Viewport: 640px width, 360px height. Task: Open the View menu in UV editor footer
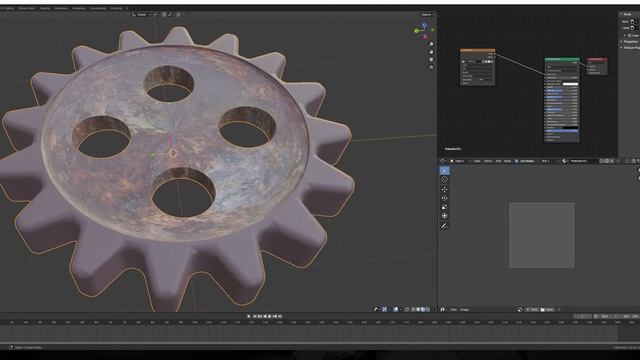click(x=453, y=310)
